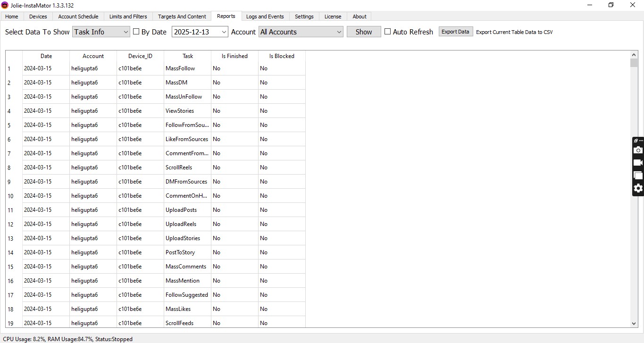Screen dimensions: 644x343
Task: Open the ellipsis more-options icon in side toolbar
Action: [641, 140]
